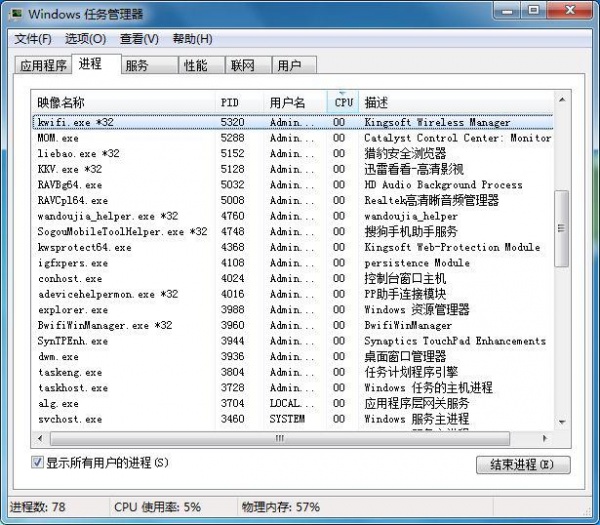This screenshot has width=600, height=525.
Task: Open the 选项(O) menu
Action: (85, 39)
